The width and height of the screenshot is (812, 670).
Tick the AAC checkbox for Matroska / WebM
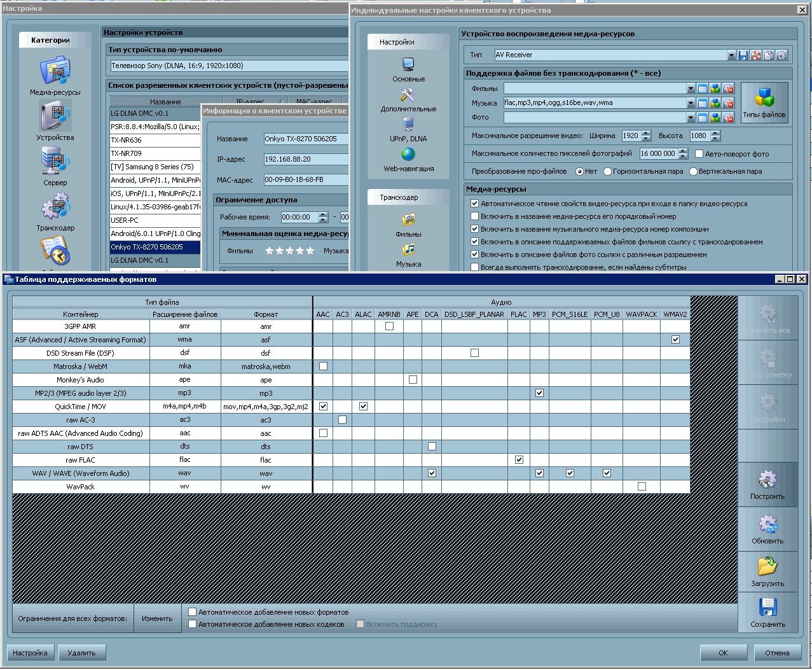[x=323, y=366]
